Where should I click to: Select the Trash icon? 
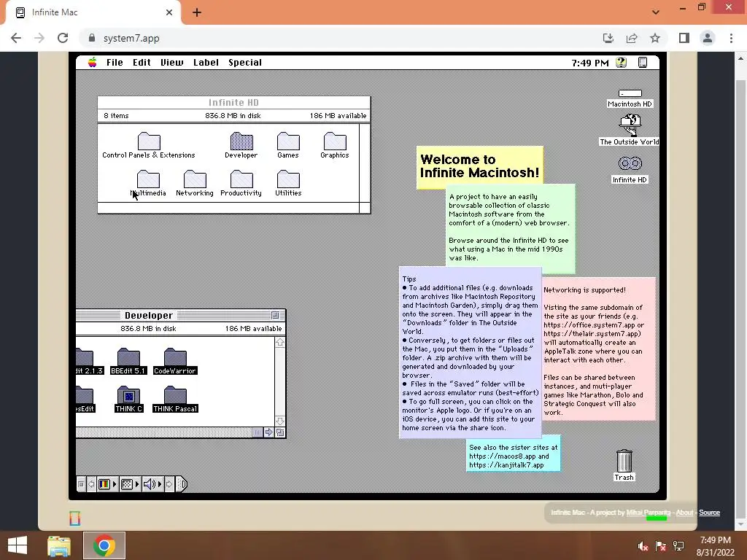click(x=624, y=461)
